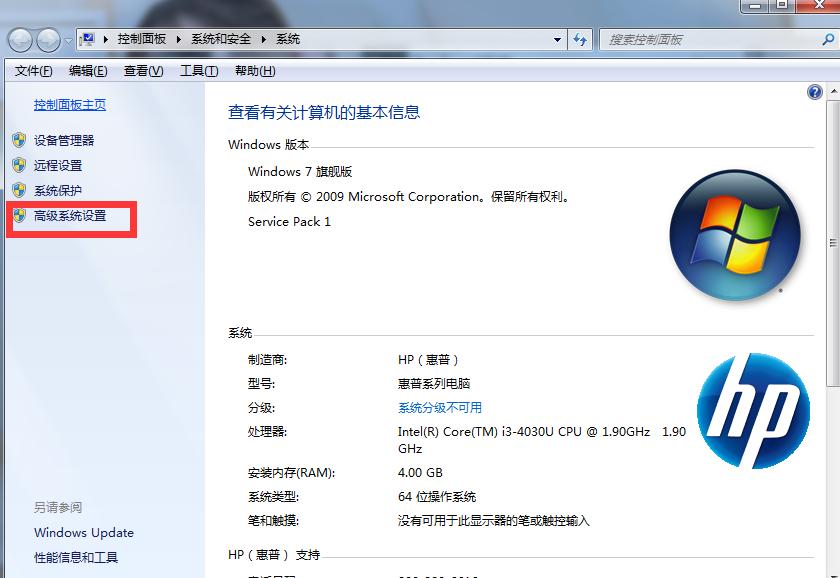Open the address bar history dropdown arrow
840x578 pixels.
(x=558, y=40)
